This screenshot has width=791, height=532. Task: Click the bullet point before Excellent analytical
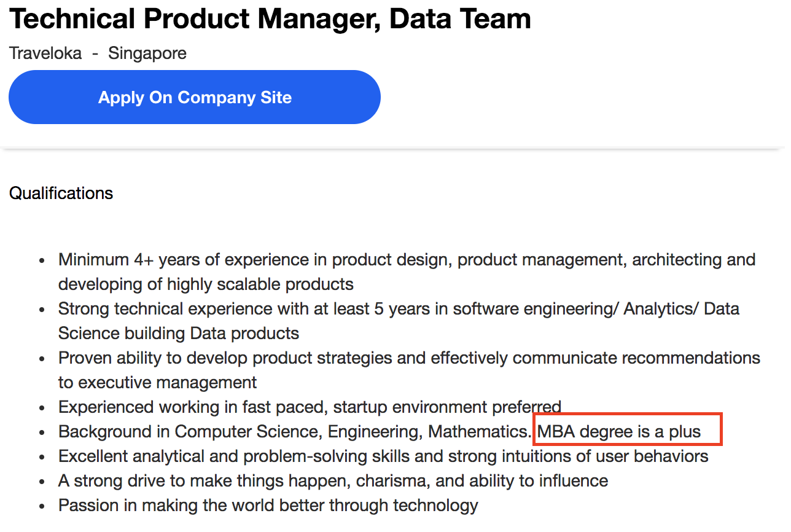pyautogui.click(x=42, y=458)
